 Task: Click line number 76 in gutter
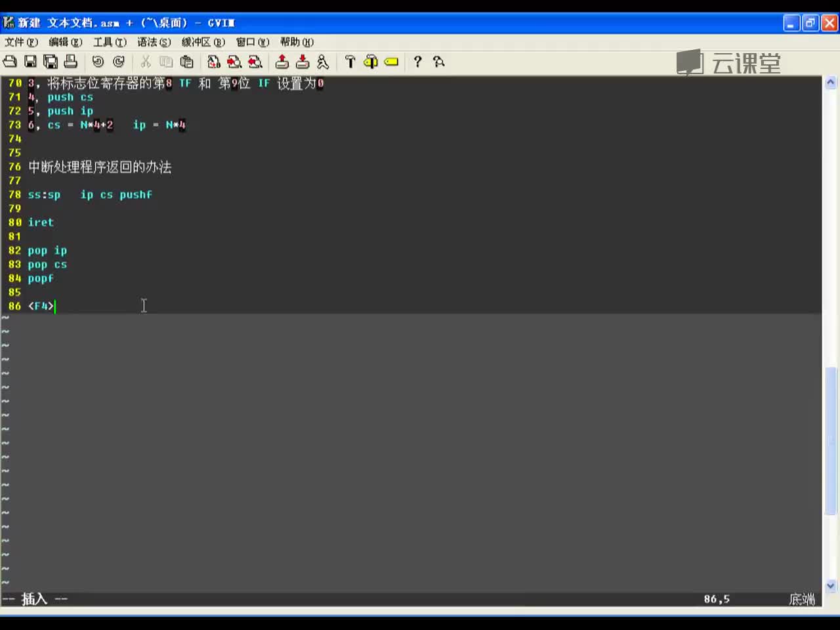14,167
